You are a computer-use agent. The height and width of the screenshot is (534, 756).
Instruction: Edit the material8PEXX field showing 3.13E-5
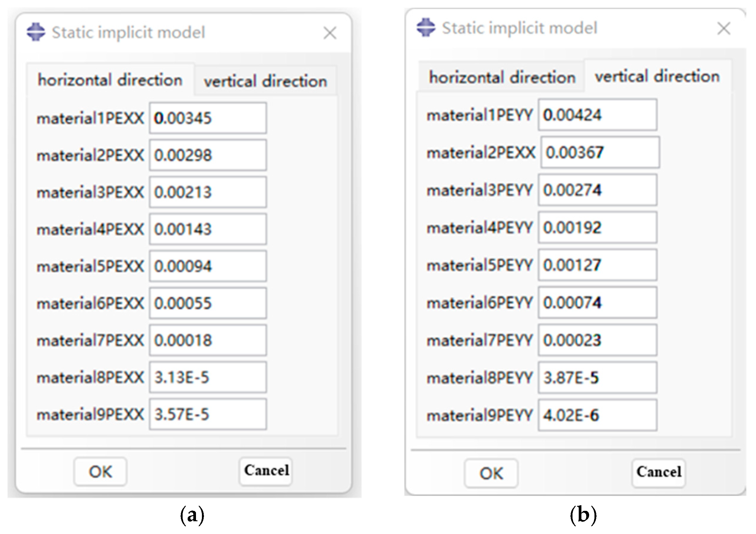pyautogui.click(x=208, y=377)
